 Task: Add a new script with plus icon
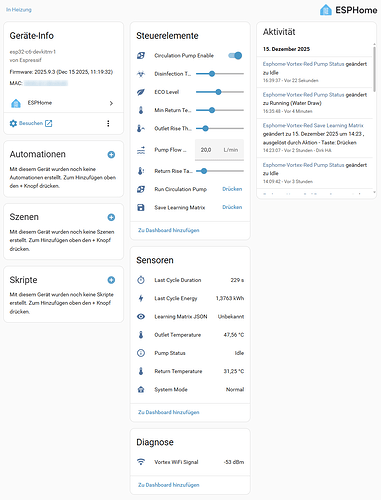(111, 280)
